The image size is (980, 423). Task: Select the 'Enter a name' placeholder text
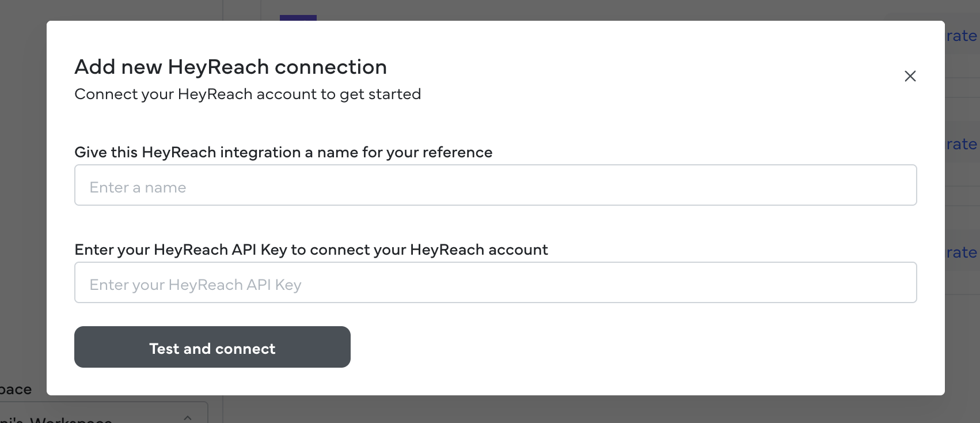point(138,187)
